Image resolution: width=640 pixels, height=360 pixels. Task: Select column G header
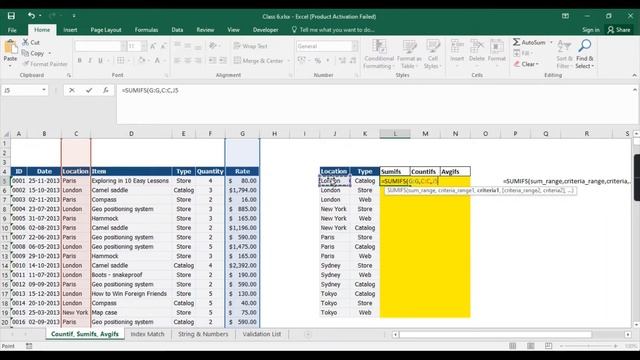(242, 133)
